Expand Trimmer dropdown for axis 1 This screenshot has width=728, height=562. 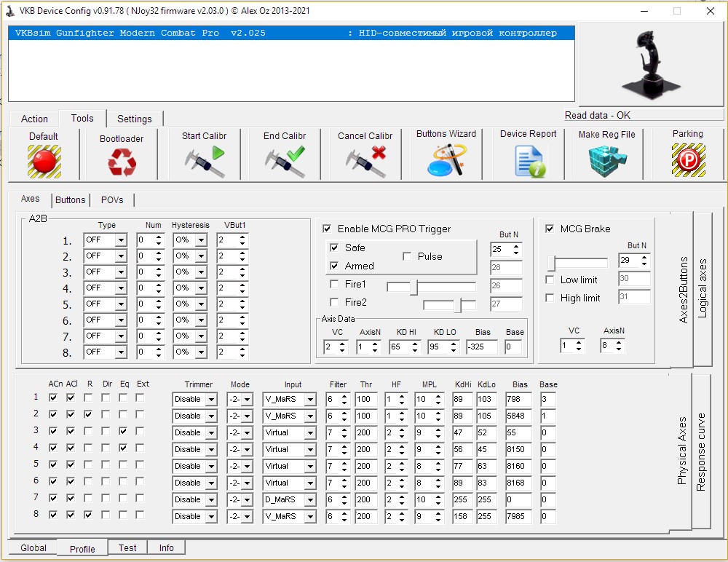click(211, 400)
